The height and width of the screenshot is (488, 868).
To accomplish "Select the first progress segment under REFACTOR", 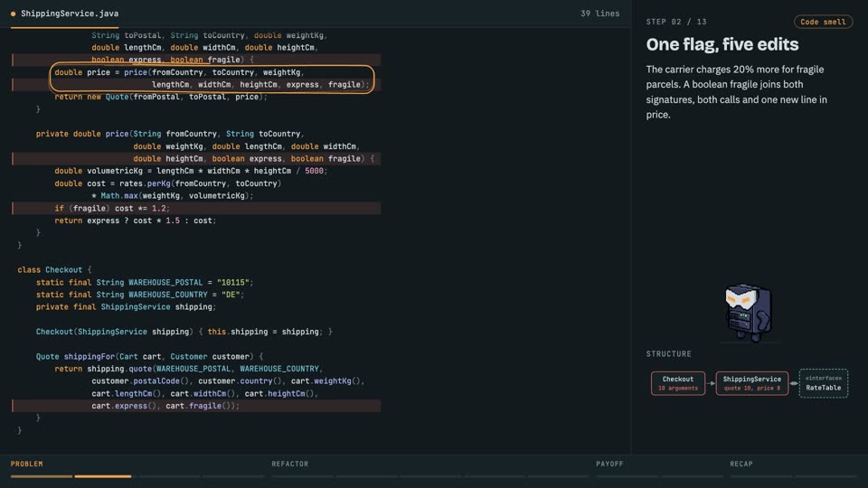I will point(302,476).
